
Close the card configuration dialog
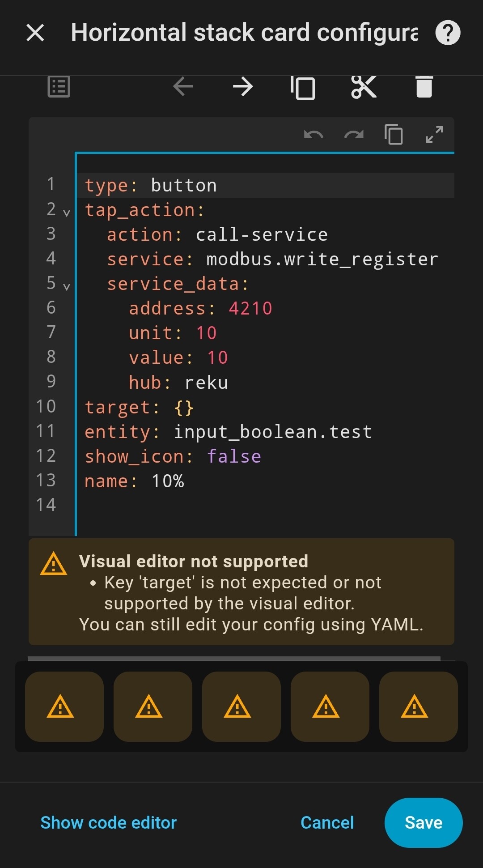pos(35,33)
